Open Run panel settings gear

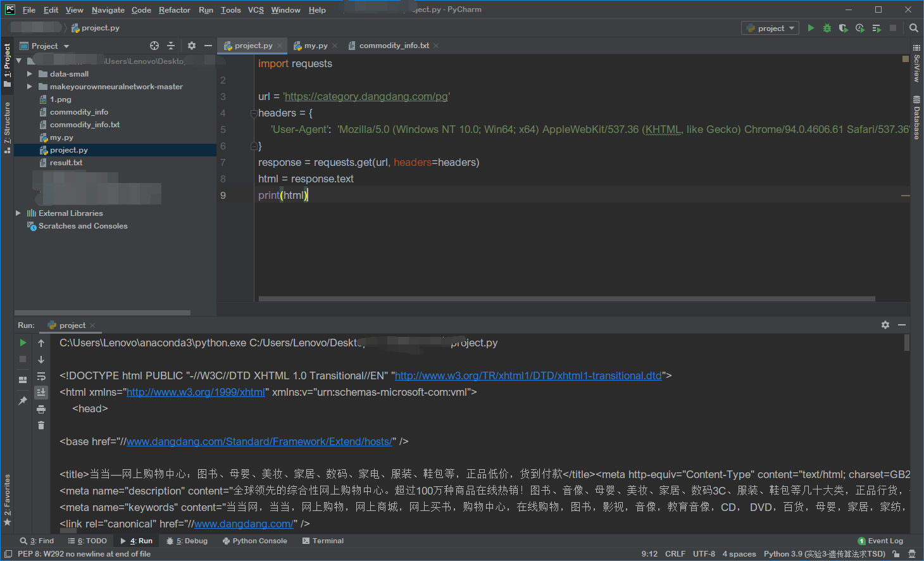click(885, 325)
